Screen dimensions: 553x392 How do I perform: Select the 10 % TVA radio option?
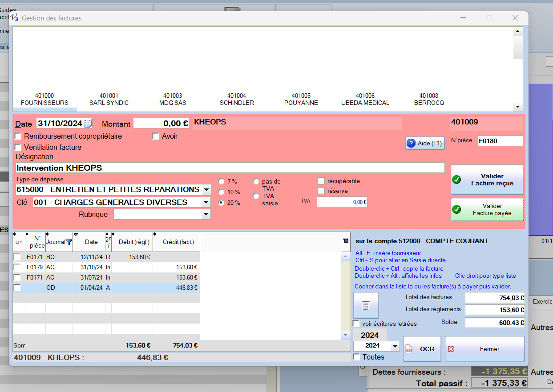pos(221,192)
